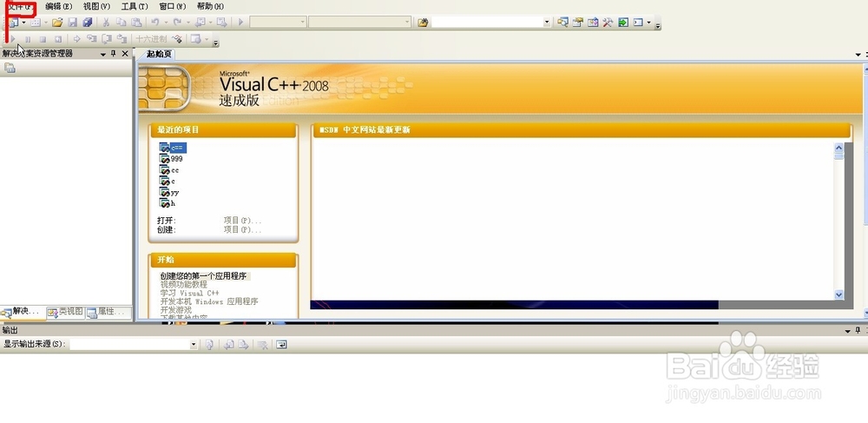The height and width of the screenshot is (423, 868).
Task: Toggle the 十六进制 hexadecimal display button
Action: click(151, 39)
